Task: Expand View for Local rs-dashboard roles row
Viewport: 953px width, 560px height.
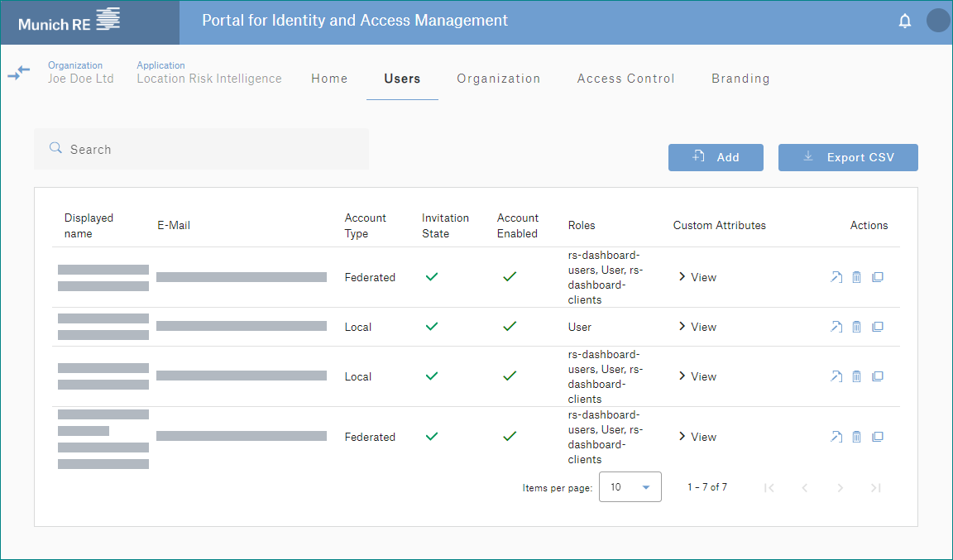Action: coord(697,376)
